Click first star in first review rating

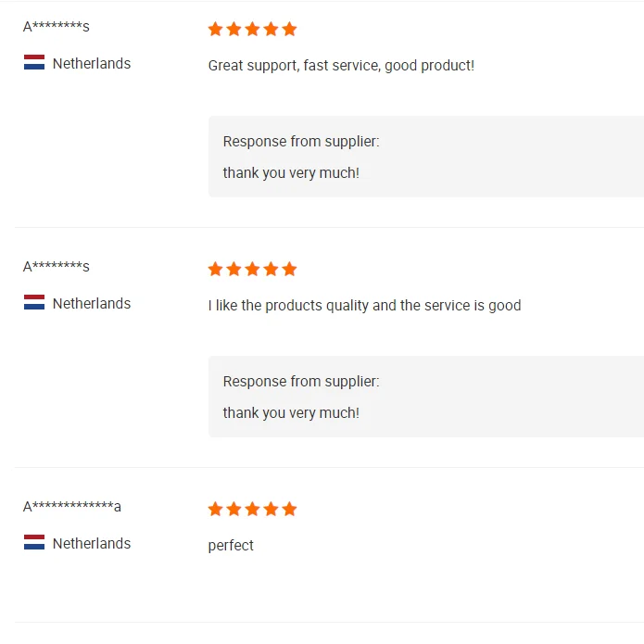point(216,29)
